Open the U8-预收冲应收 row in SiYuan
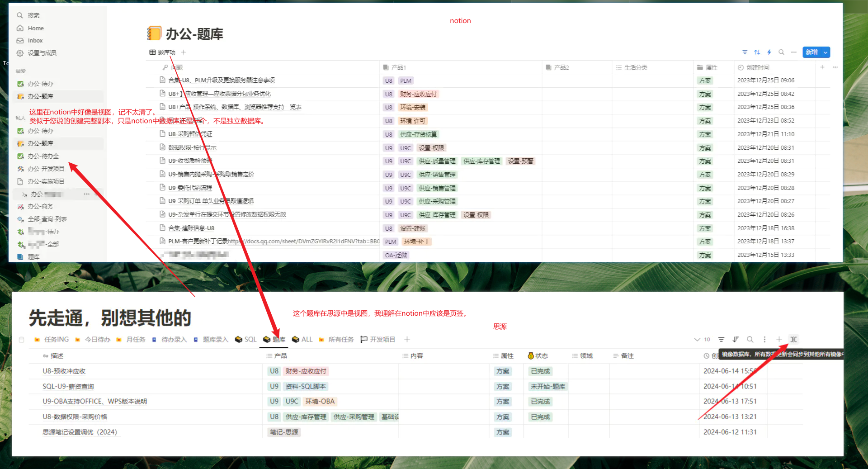This screenshot has height=469, width=868. click(x=64, y=371)
